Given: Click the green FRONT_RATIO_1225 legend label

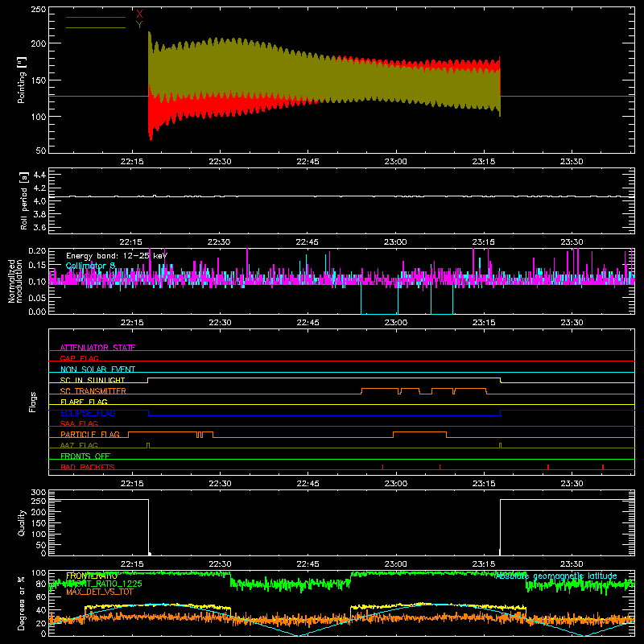Looking at the screenshot, I should click(x=104, y=584).
